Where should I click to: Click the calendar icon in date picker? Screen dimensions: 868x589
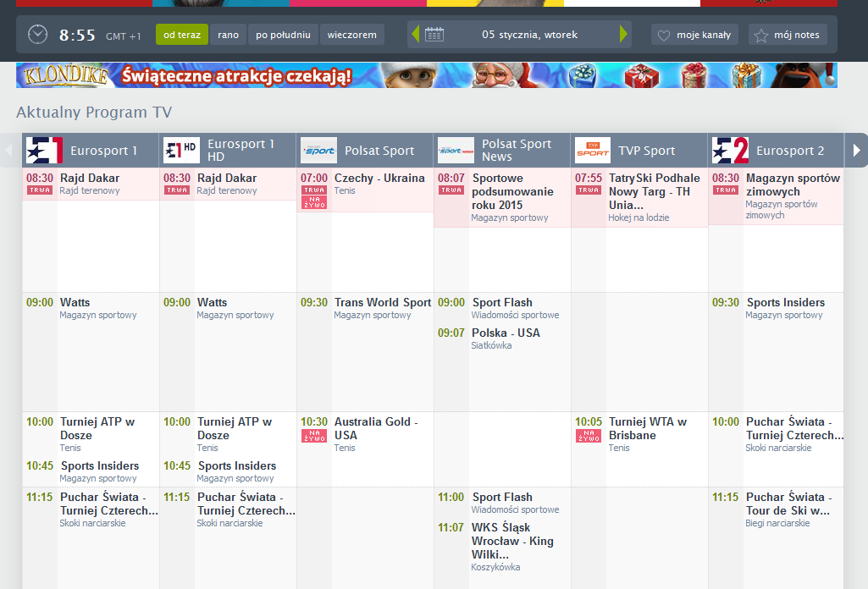[x=434, y=35]
